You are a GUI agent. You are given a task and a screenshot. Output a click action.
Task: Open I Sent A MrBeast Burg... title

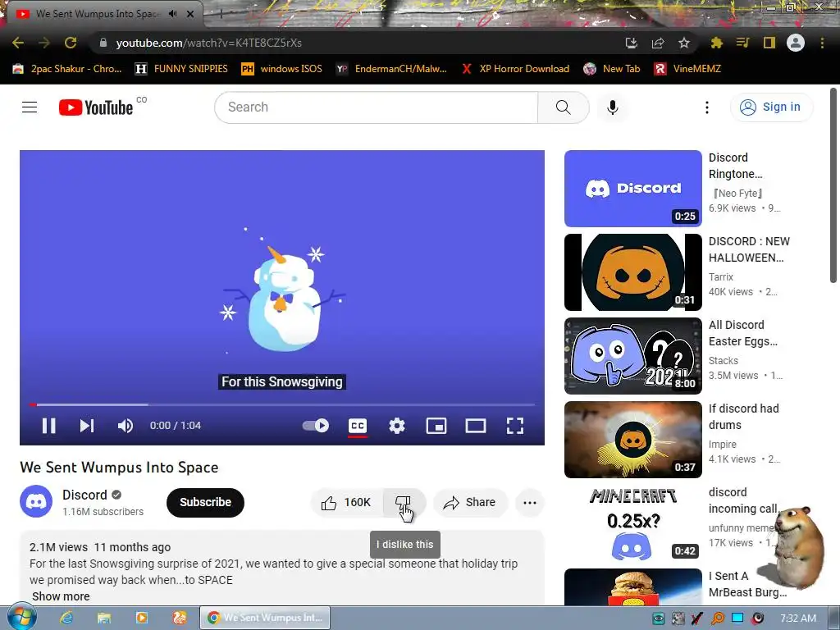pyautogui.click(x=747, y=584)
